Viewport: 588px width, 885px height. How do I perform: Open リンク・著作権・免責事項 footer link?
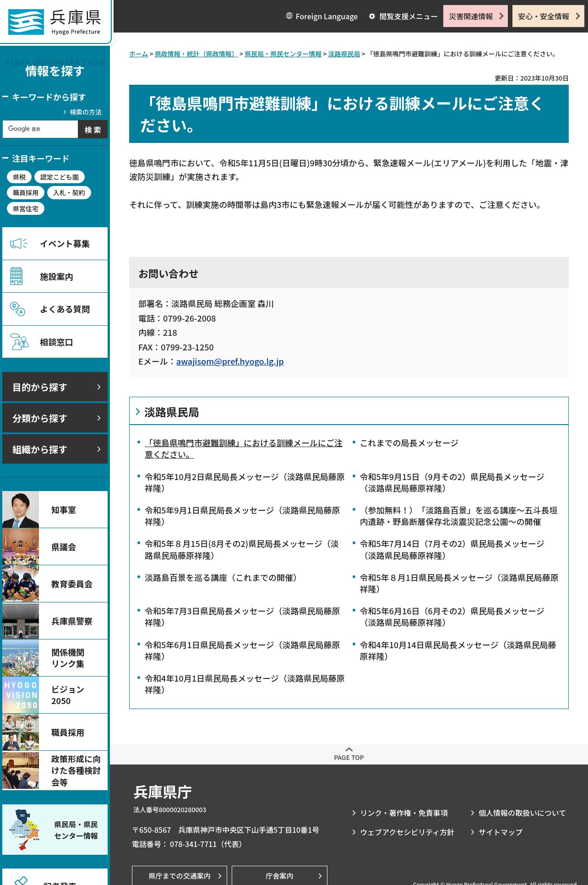tap(404, 813)
